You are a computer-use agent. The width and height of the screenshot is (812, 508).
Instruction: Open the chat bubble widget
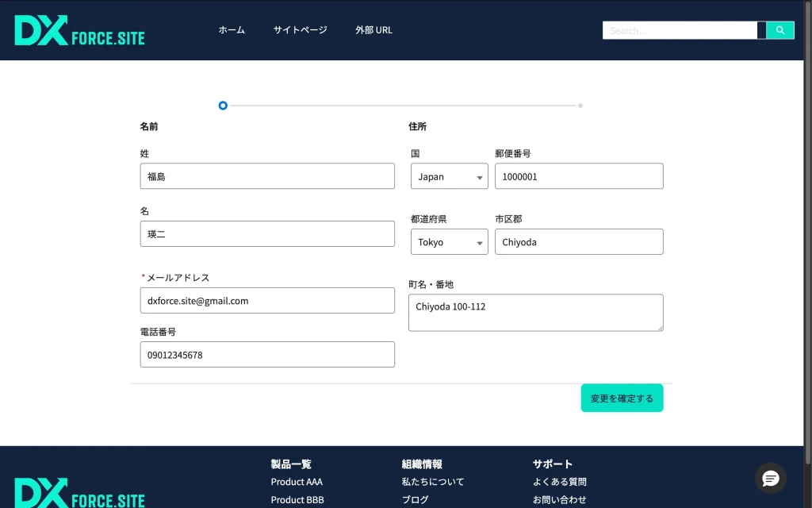[x=770, y=478]
